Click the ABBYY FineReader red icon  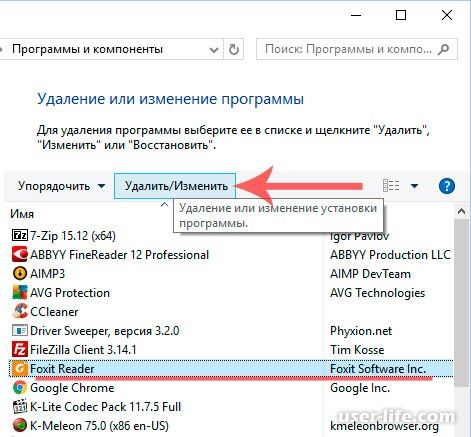coord(20,254)
